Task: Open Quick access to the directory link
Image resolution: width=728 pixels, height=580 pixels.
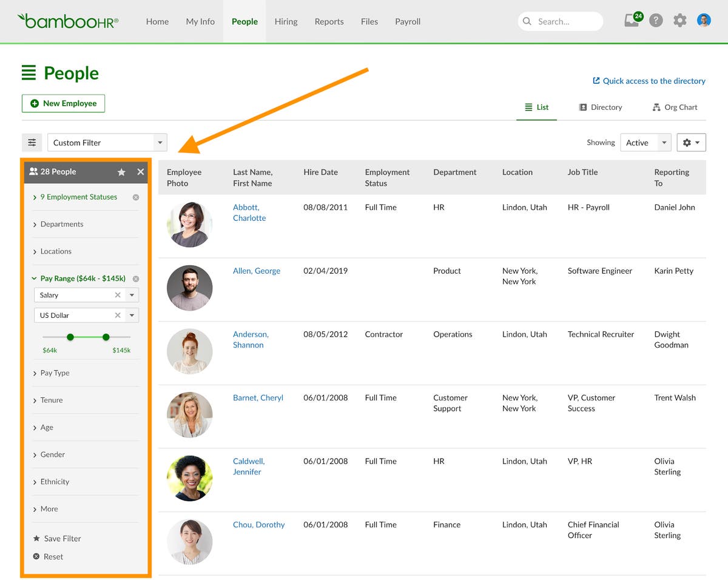Action: pyautogui.click(x=649, y=81)
